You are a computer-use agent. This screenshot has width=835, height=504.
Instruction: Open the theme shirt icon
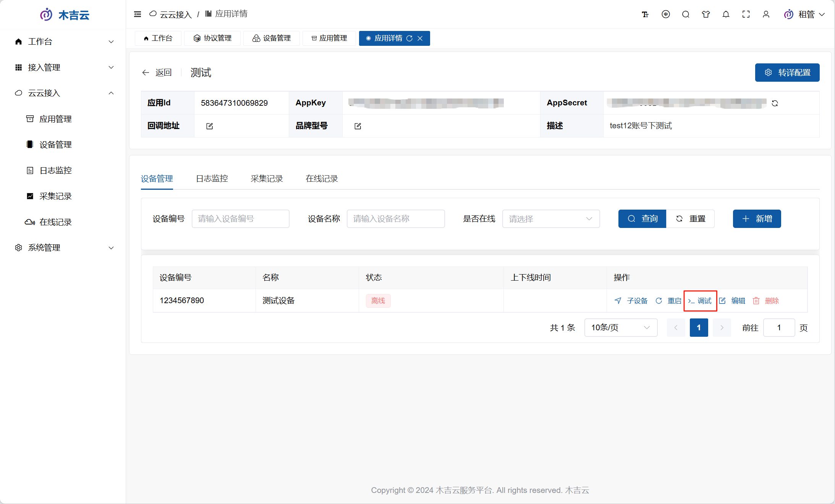pyautogui.click(x=706, y=14)
